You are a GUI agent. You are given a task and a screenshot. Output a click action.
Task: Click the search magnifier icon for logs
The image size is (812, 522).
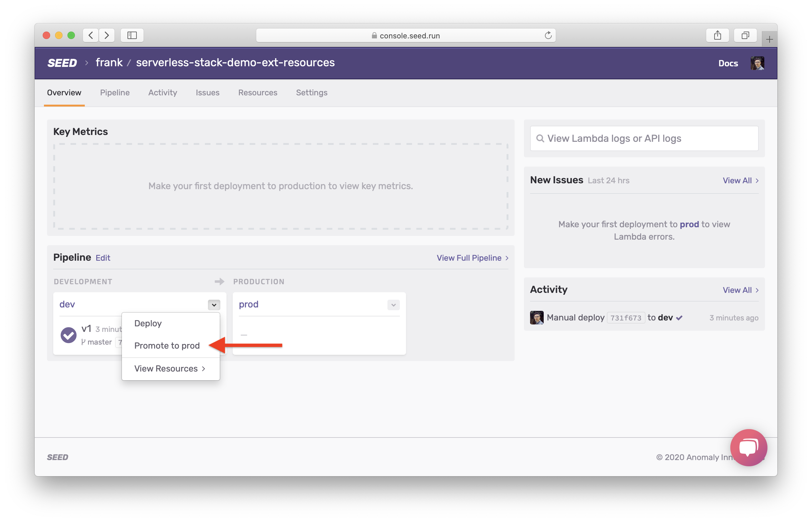540,138
